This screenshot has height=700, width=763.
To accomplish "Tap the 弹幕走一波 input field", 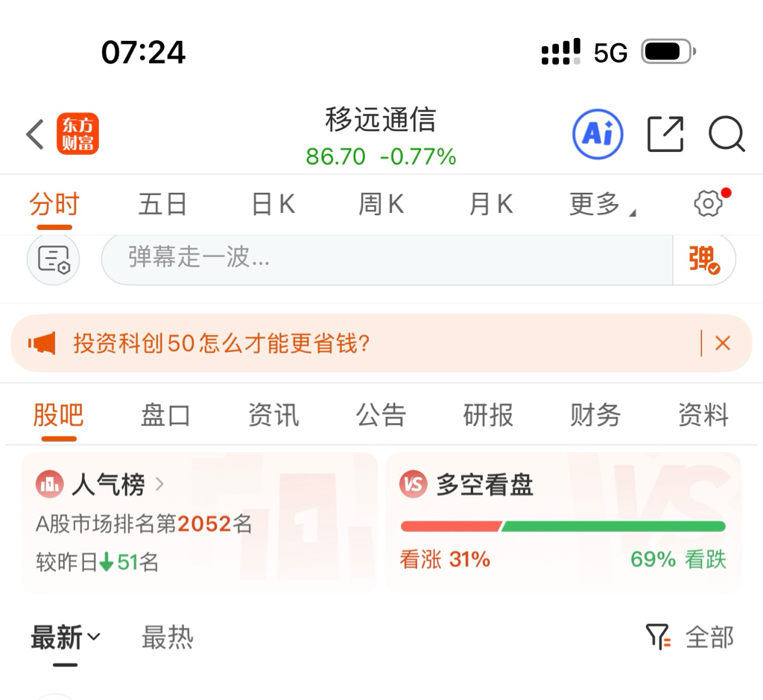I will 386,259.
